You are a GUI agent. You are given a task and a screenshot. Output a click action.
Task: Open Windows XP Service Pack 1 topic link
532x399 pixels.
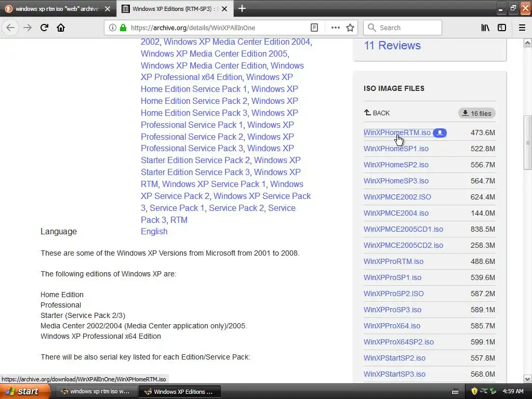pyautogui.click(x=214, y=184)
